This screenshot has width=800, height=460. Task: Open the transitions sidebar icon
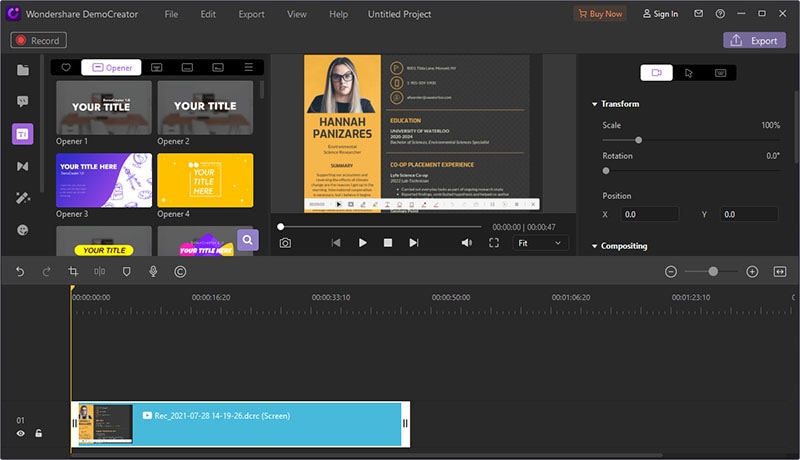(x=22, y=166)
